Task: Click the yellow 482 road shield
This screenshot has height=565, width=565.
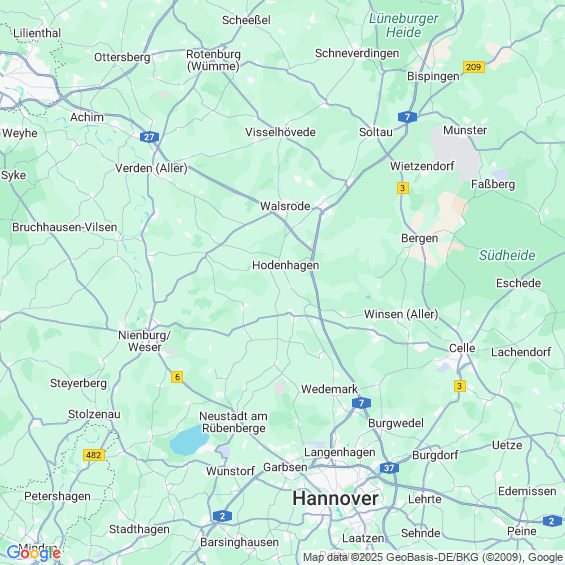Action: (x=94, y=455)
